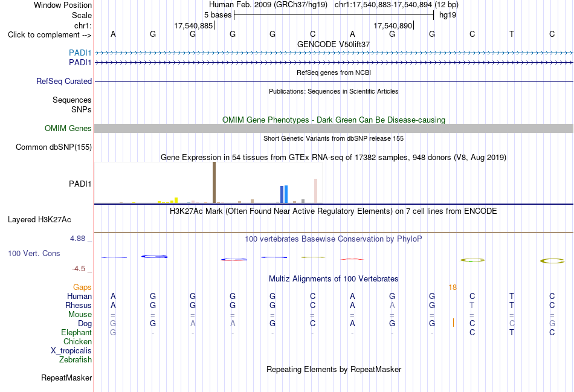Viewport: 574px width, 392px height.
Task: Click the tall brown bar in GTEx chart
Action: 214,182
